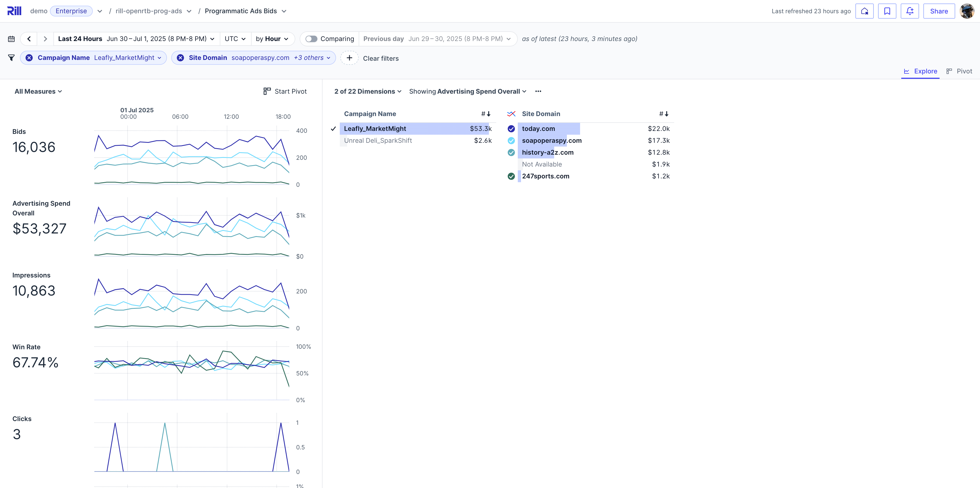Image resolution: width=980 pixels, height=488 pixels.
Task: Open the UTC timezone dropdown
Action: click(x=234, y=38)
